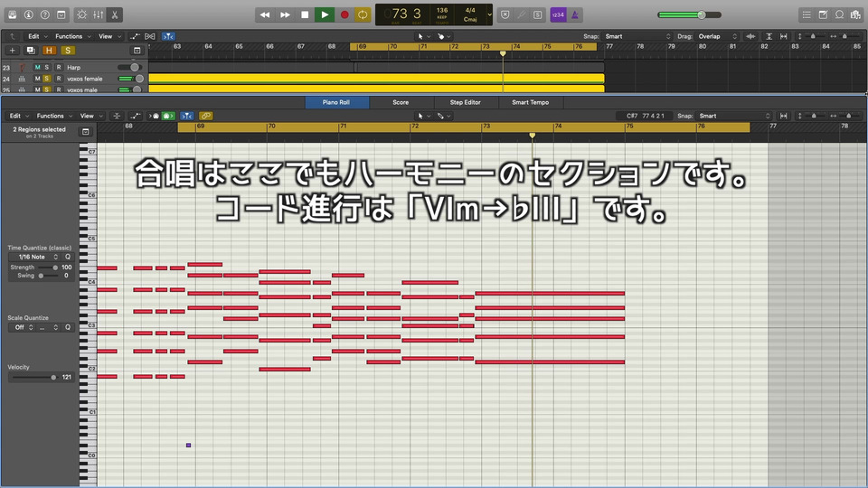The height and width of the screenshot is (488, 868).
Task: Toggle the Editors scissors icon
Action: (x=115, y=14)
